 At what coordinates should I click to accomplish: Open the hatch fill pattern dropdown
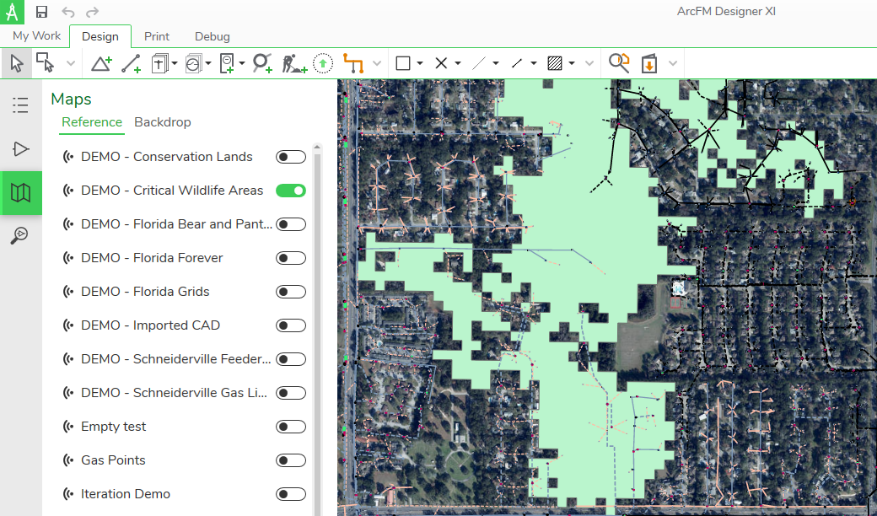coord(572,64)
